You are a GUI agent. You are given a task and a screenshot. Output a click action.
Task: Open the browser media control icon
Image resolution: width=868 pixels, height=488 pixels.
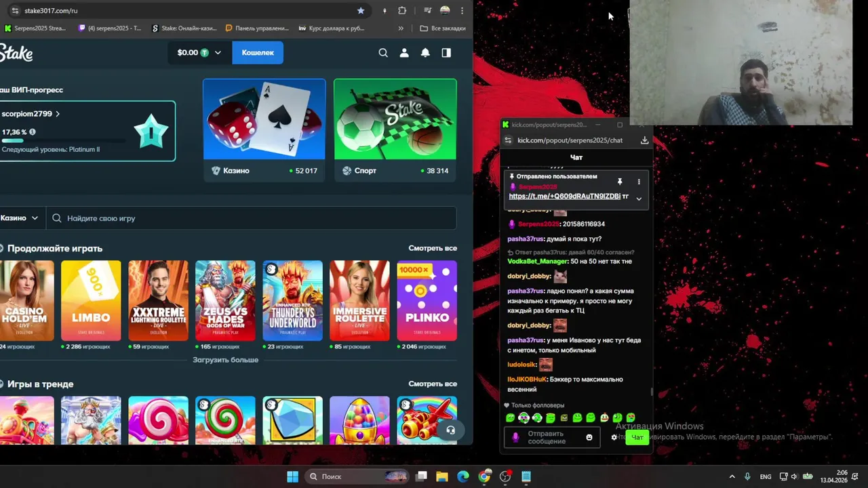pos(427,11)
